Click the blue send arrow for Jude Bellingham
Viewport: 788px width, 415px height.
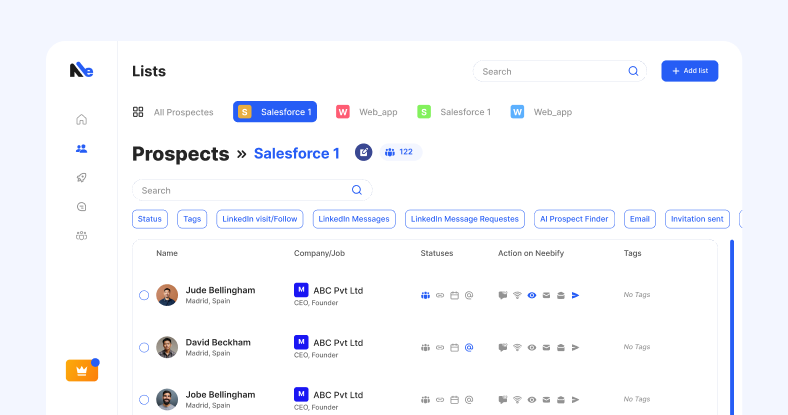pyautogui.click(x=575, y=295)
